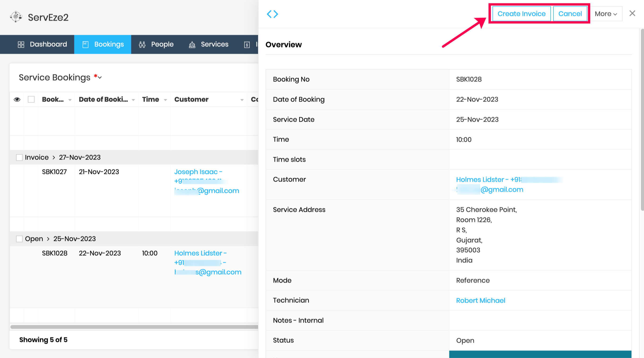644x358 pixels.
Task: Click the Create Invoice button
Action: [521, 14]
